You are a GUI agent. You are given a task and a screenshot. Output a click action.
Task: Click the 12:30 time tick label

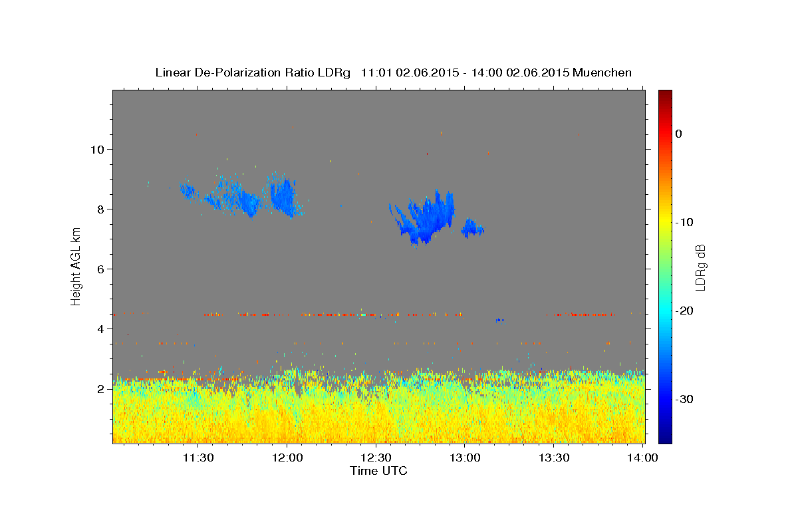376,458
